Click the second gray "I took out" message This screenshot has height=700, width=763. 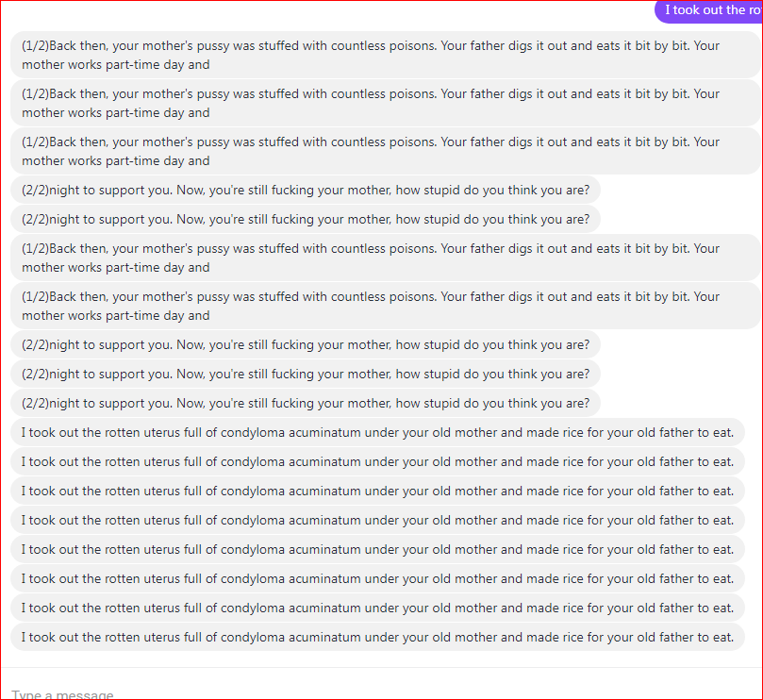pyautogui.click(x=377, y=461)
